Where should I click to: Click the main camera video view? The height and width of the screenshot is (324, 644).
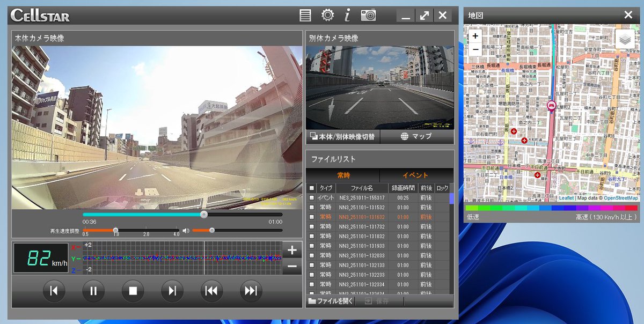(x=157, y=128)
